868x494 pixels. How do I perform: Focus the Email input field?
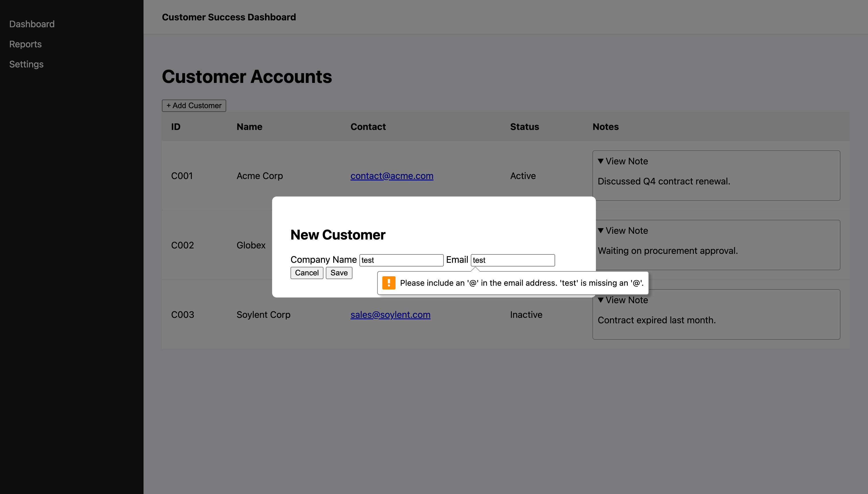point(513,260)
